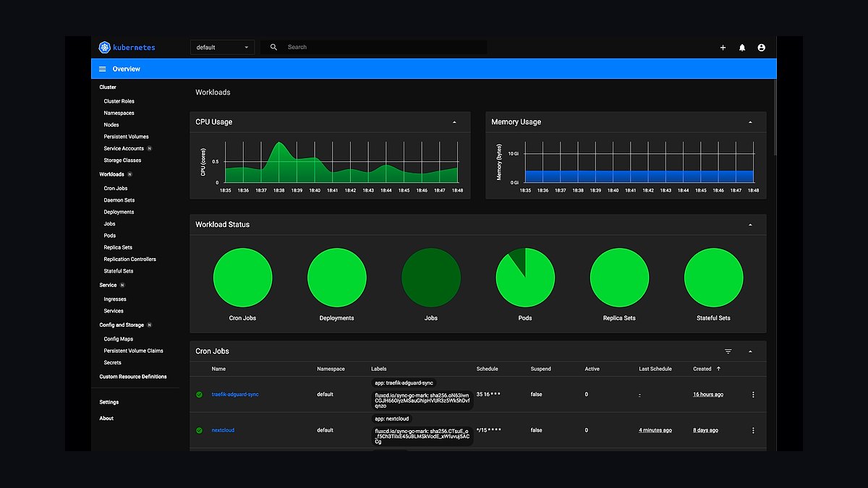The width and height of the screenshot is (868, 488).
Task: Click the green status icon of nextcloud
Action: (x=199, y=430)
